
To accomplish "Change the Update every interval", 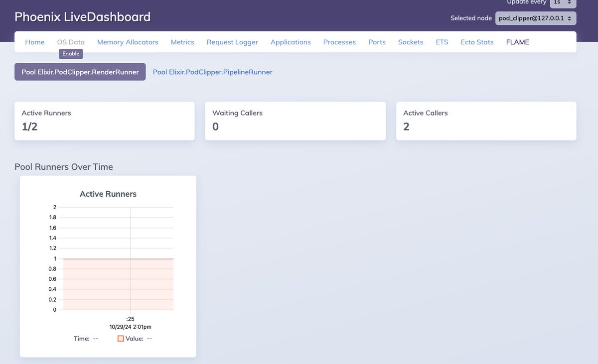I will click(563, 2).
